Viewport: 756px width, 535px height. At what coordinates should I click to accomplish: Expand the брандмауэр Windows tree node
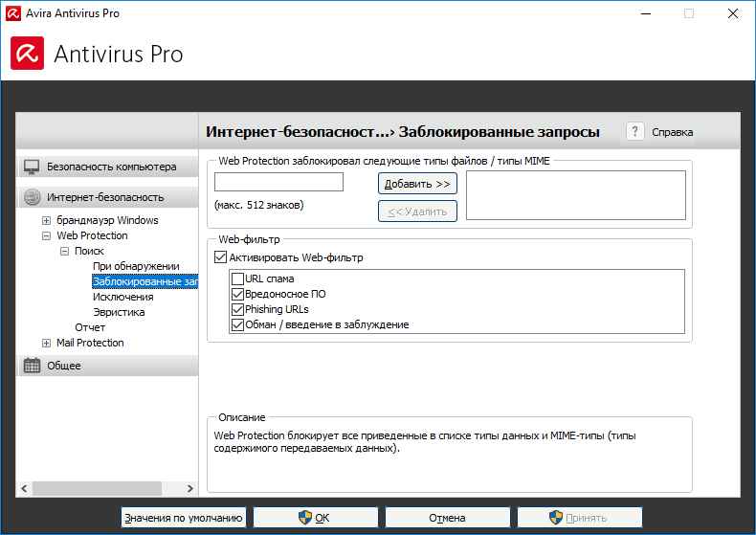[x=46, y=221]
